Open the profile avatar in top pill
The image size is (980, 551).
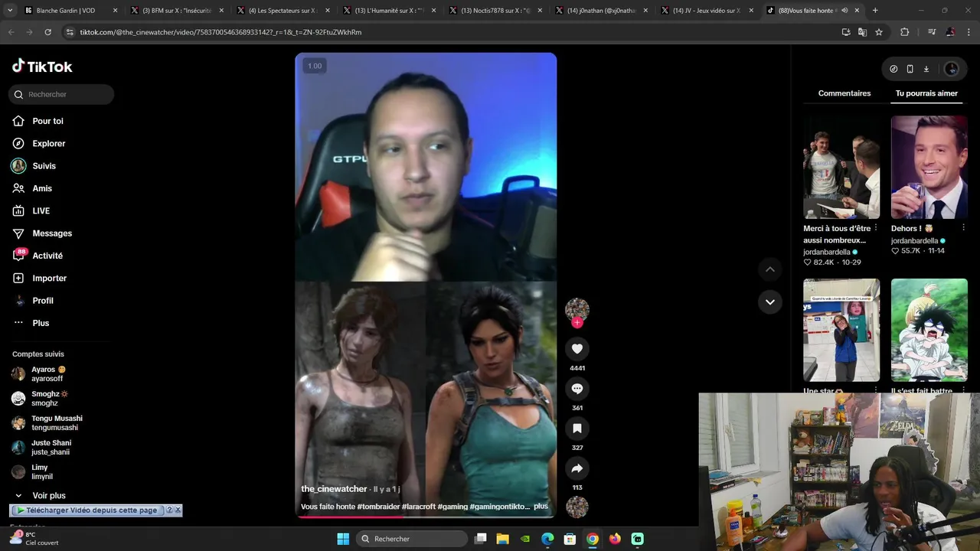point(952,69)
